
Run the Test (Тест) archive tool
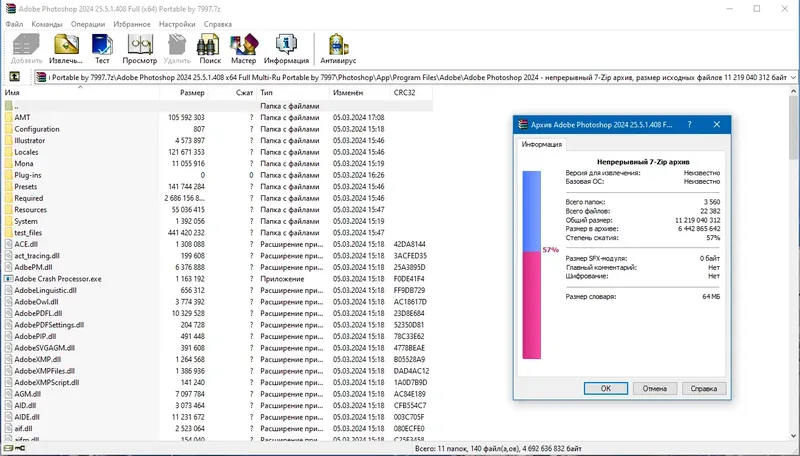pos(102,49)
